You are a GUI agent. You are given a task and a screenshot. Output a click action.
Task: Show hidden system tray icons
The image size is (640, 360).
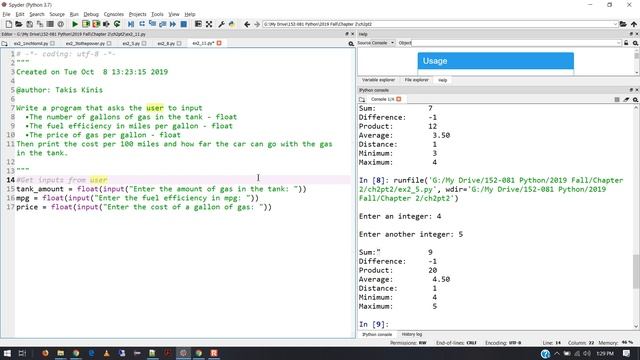point(557,353)
